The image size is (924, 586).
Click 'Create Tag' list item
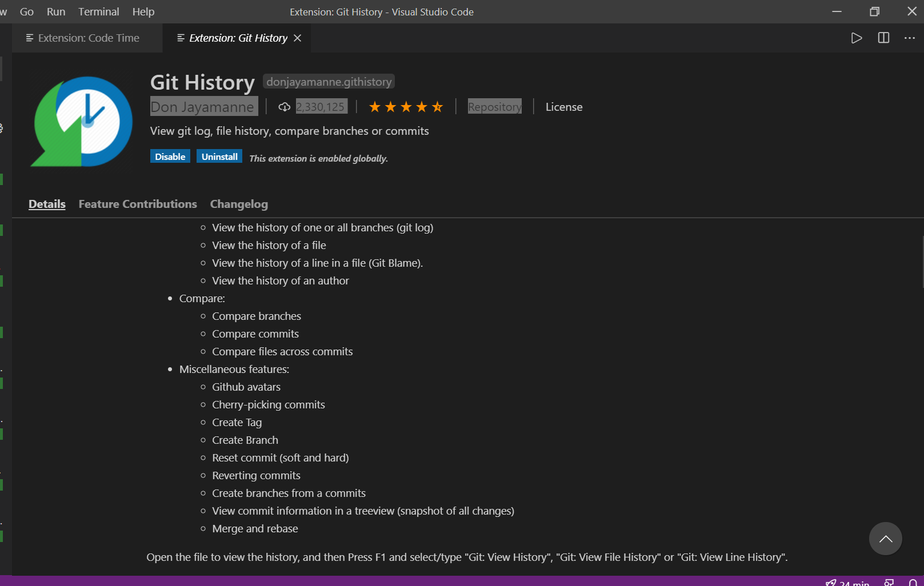(x=237, y=422)
